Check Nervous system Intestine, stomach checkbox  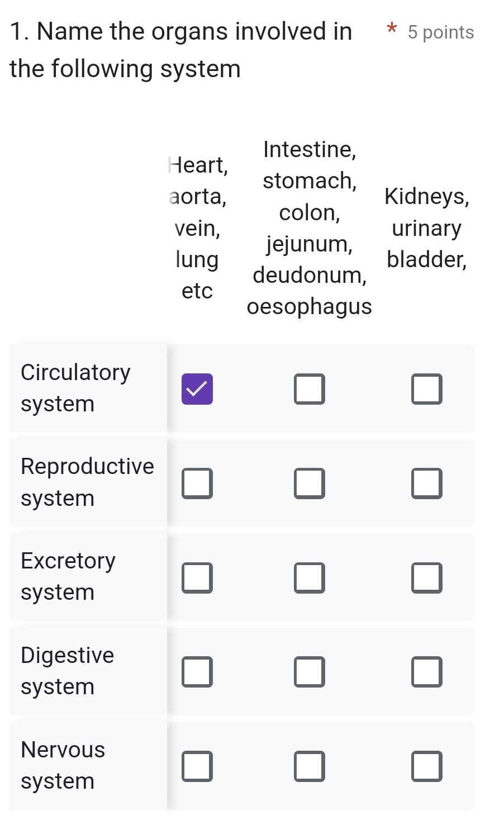[x=310, y=766]
